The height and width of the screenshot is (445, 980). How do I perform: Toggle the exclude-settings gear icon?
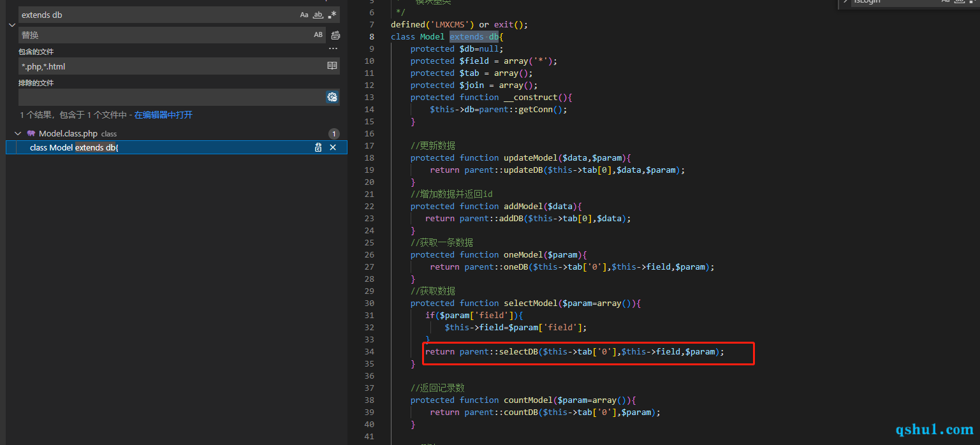332,97
